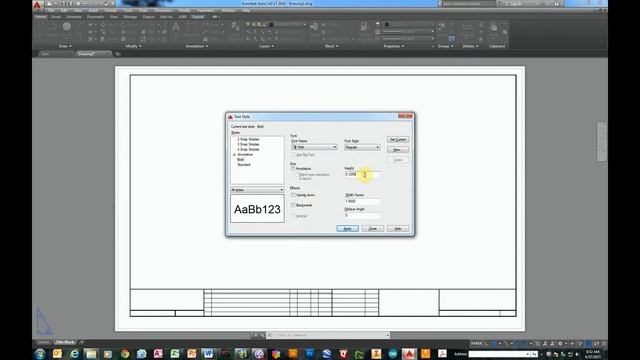Open Adobe Acrobat from the taskbar
The image size is (640, 360).
(x=442, y=354)
